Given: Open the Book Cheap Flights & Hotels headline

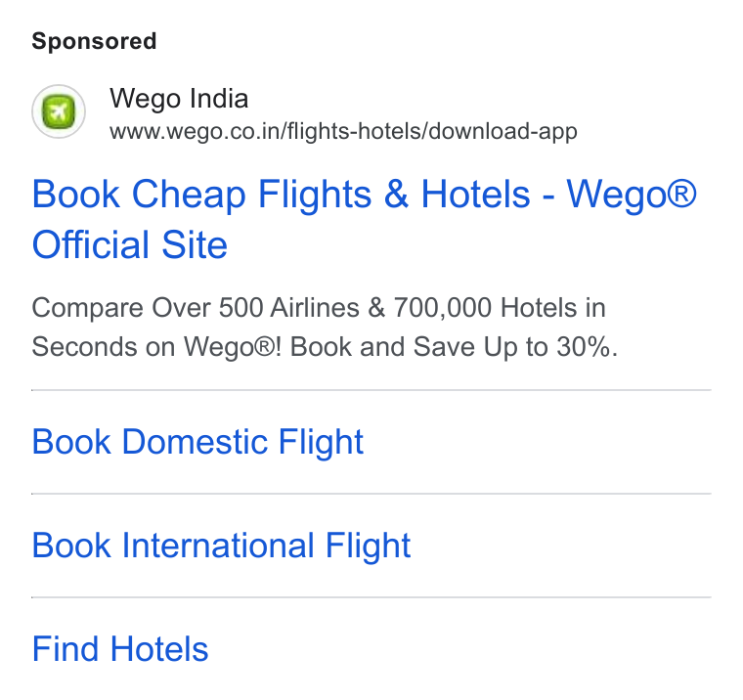Looking at the screenshot, I should (364, 219).
